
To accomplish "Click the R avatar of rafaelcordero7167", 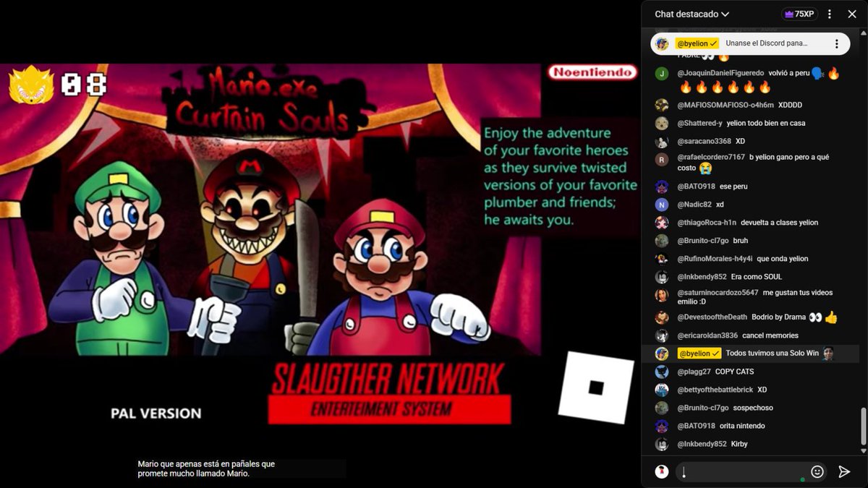I will (662, 159).
